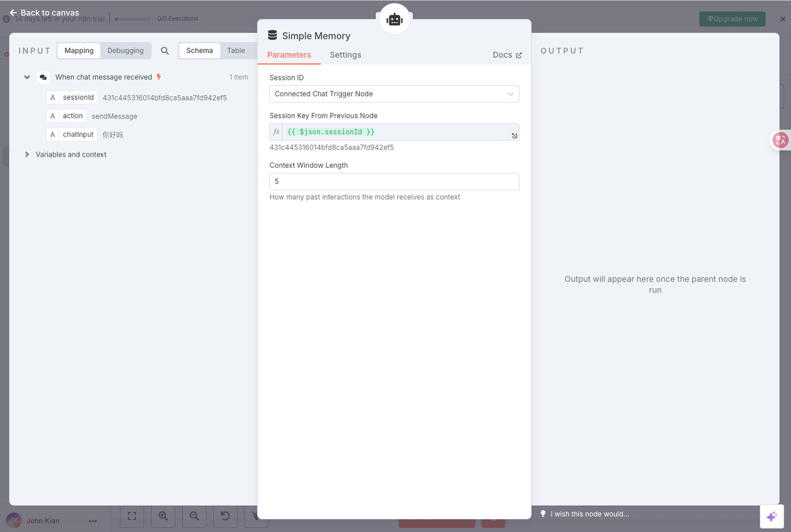Click the reset zoom canvas icon

click(225, 516)
